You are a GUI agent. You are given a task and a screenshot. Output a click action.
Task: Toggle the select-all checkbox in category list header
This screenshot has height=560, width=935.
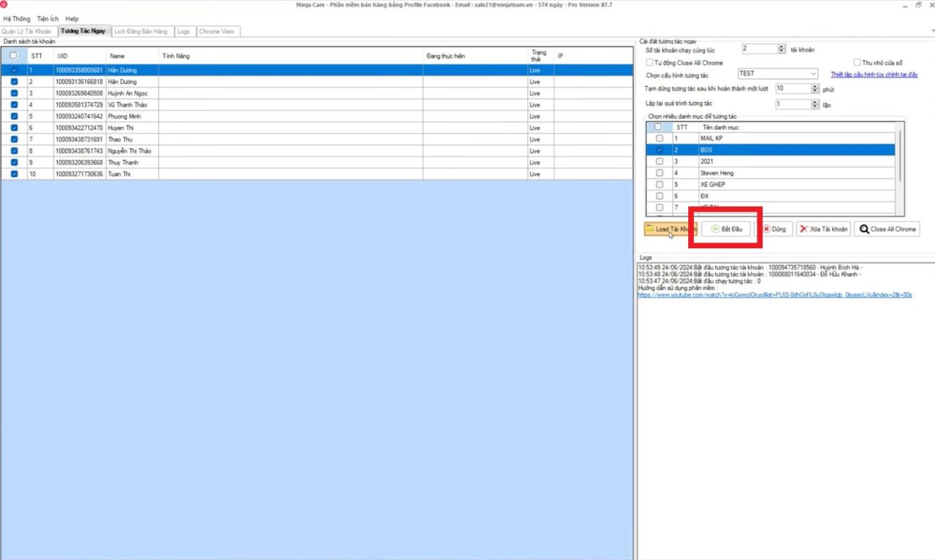pos(658,127)
